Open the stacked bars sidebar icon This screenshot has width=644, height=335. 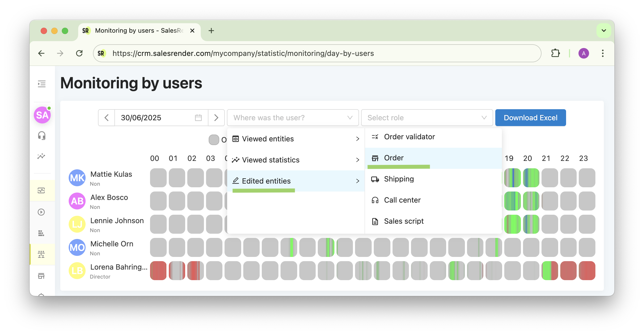pyautogui.click(x=41, y=233)
